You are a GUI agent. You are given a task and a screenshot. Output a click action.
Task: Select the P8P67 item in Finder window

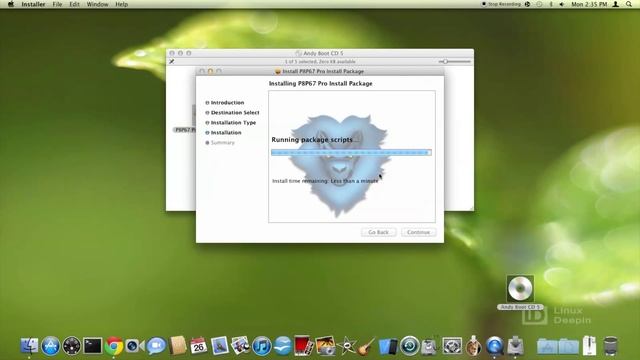pos(184,130)
